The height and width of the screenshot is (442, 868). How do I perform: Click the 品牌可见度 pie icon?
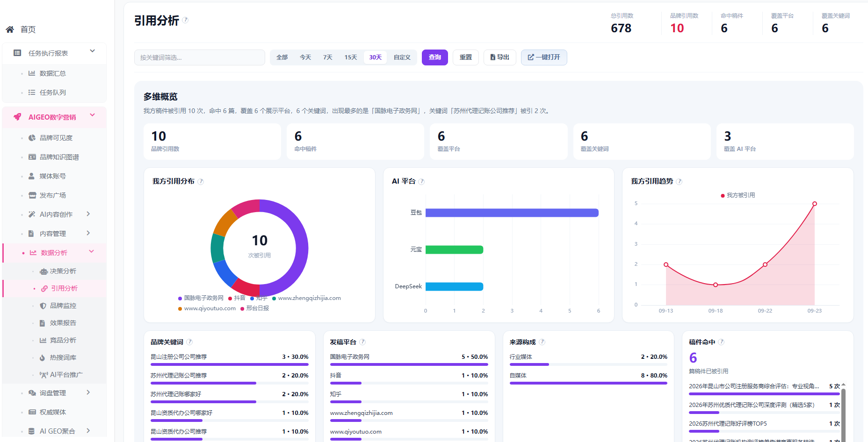coord(32,138)
